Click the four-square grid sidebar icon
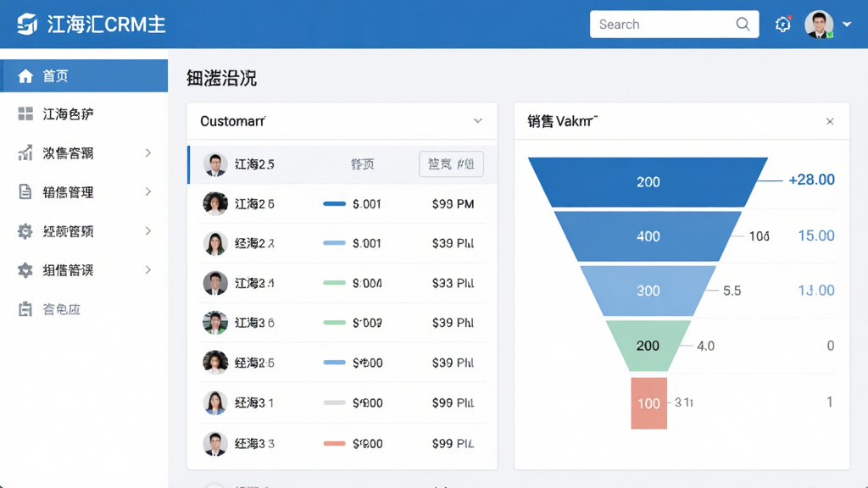 coord(25,114)
